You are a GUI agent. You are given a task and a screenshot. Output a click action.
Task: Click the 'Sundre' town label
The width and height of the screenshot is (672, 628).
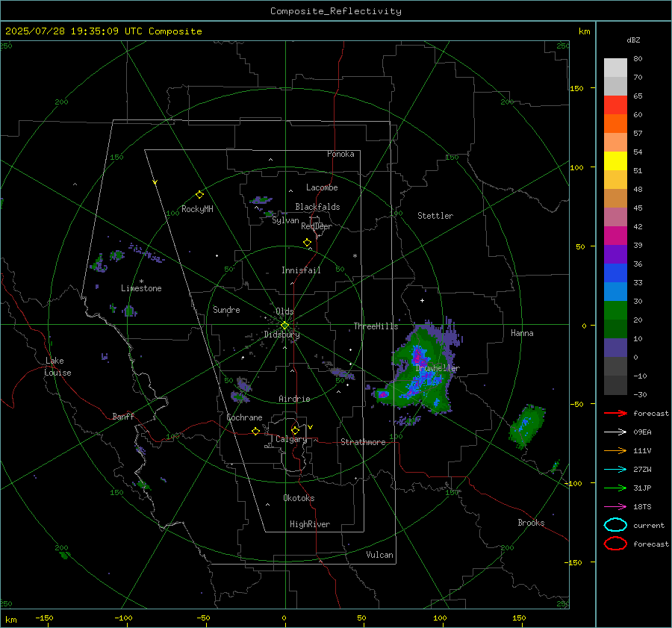pos(226,309)
